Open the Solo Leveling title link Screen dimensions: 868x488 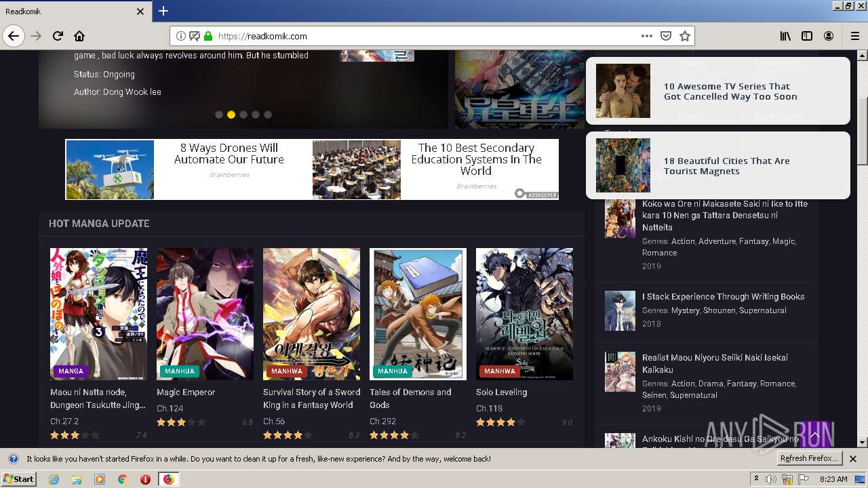coord(501,392)
